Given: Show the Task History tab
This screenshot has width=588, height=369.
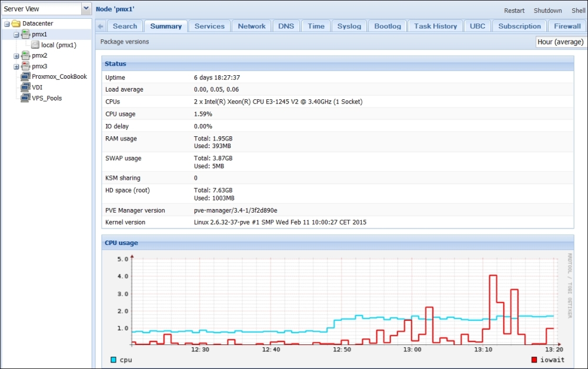Looking at the screenshot, I should [435, 26].
